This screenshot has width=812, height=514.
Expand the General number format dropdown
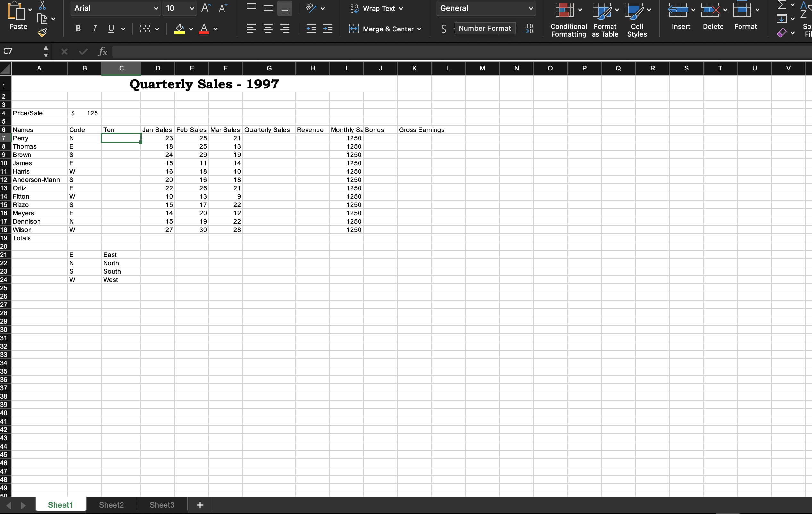(x=530, y=8)
